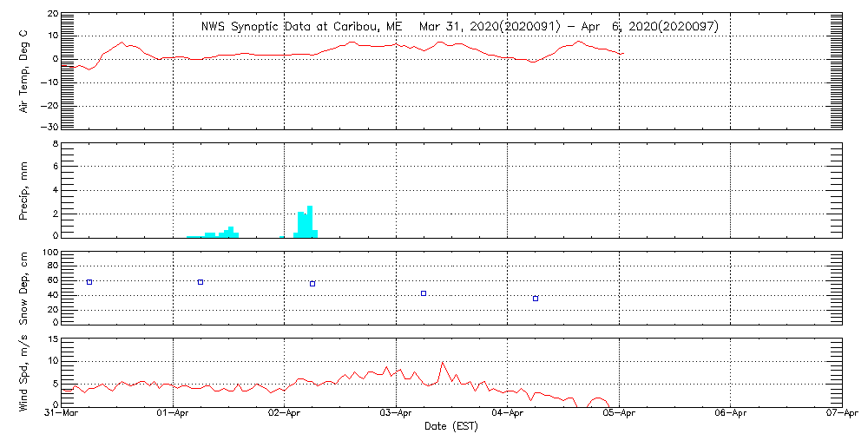Click the '15' tick on Wind Spd axis
868x434 pixels.
(52, 341)
